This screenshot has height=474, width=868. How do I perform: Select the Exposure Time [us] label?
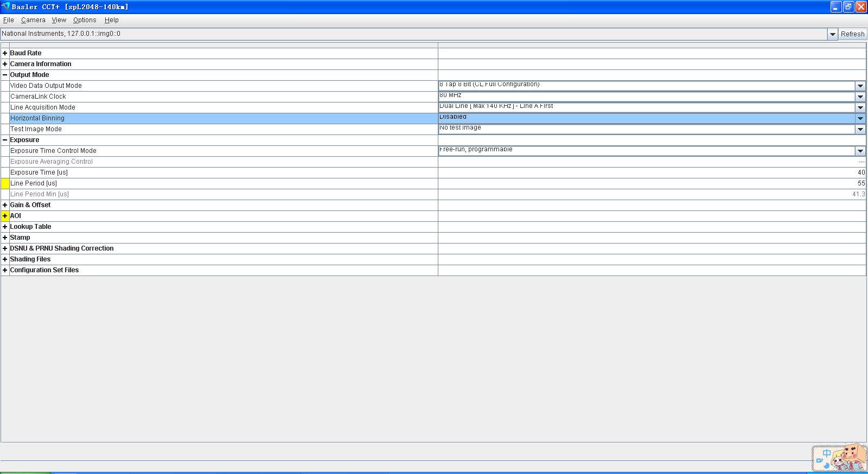tap(39, 172)
